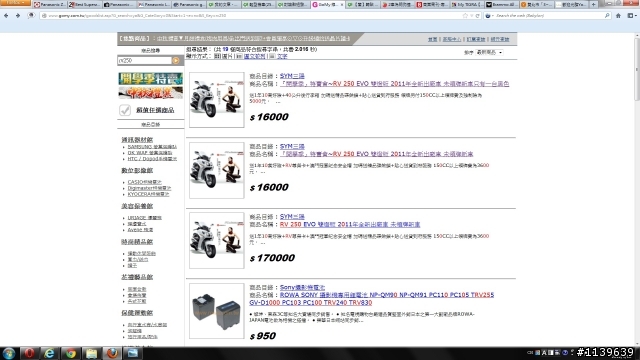Open first RV 250 EVO product title
640x360 pixels.
point(394,84)
